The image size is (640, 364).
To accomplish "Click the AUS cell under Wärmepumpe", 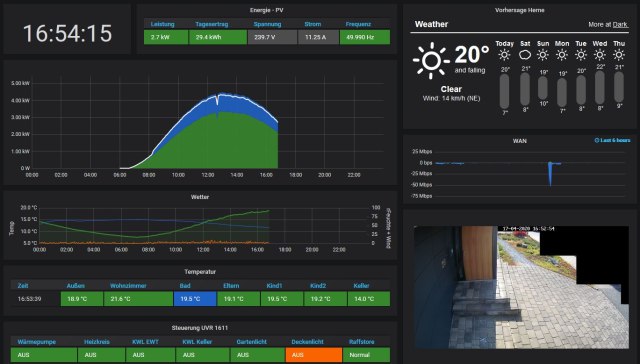I will 44,355.
